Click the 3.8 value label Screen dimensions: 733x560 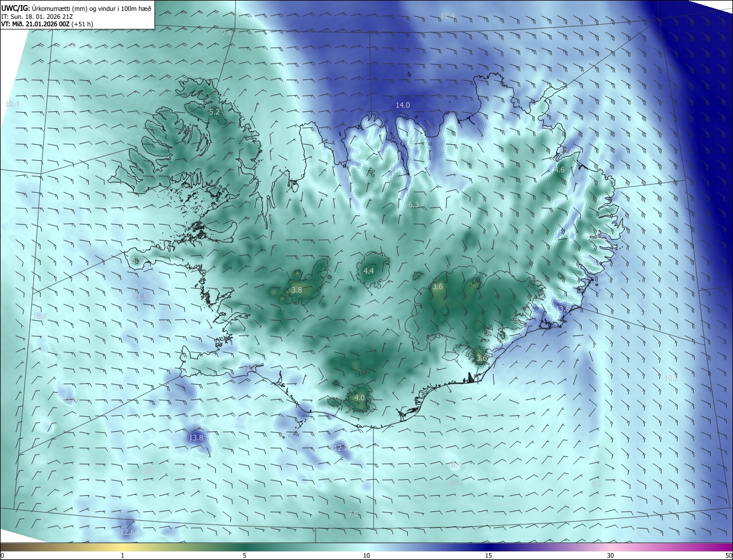tap(297, 290)
